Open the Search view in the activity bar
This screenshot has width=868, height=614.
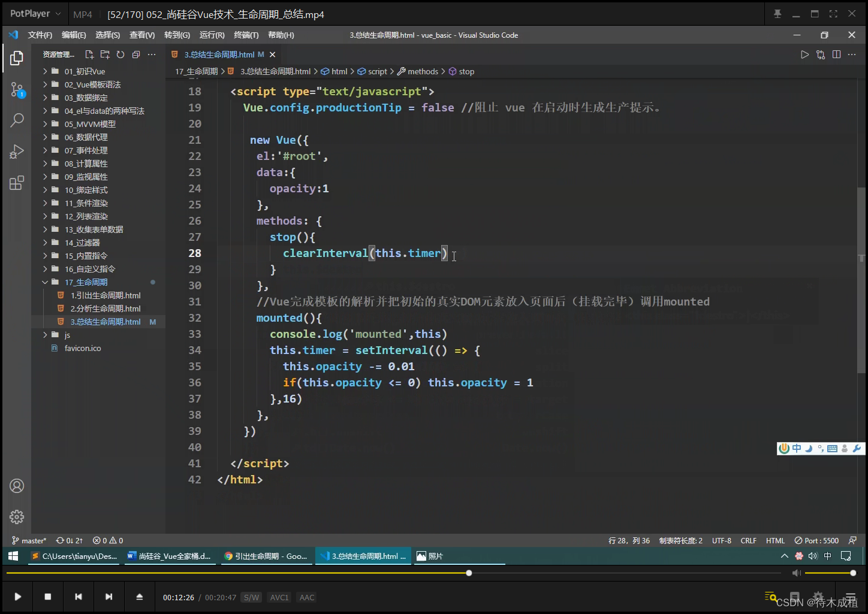(x=17, y=120)
